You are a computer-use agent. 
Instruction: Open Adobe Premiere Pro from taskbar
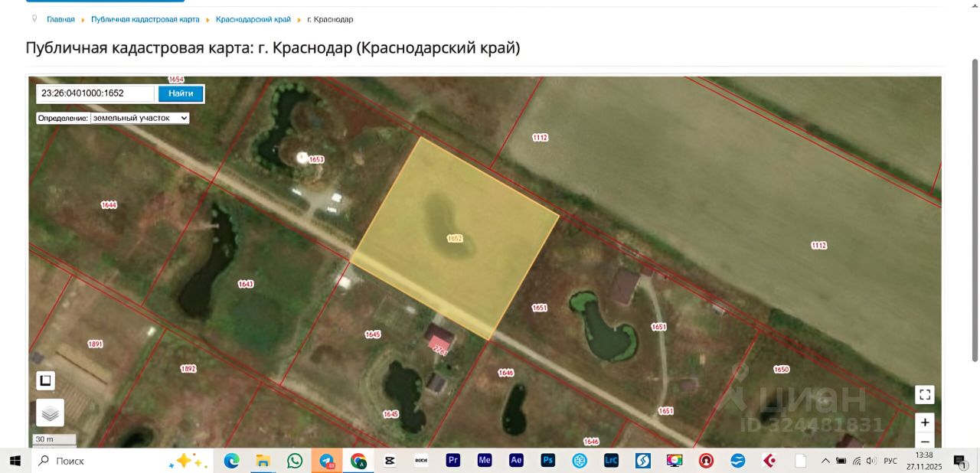coord(453,461)
